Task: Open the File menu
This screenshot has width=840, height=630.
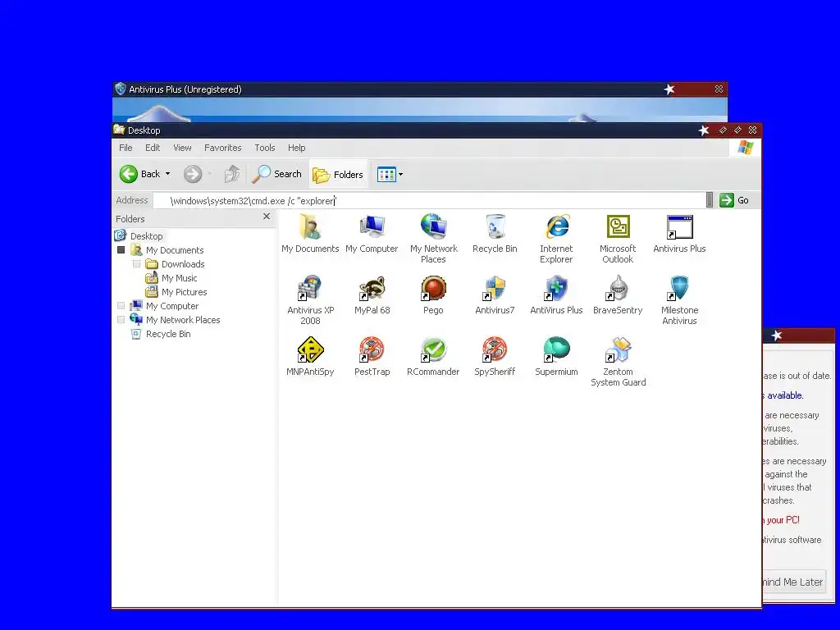Action: tap(126, 148)
